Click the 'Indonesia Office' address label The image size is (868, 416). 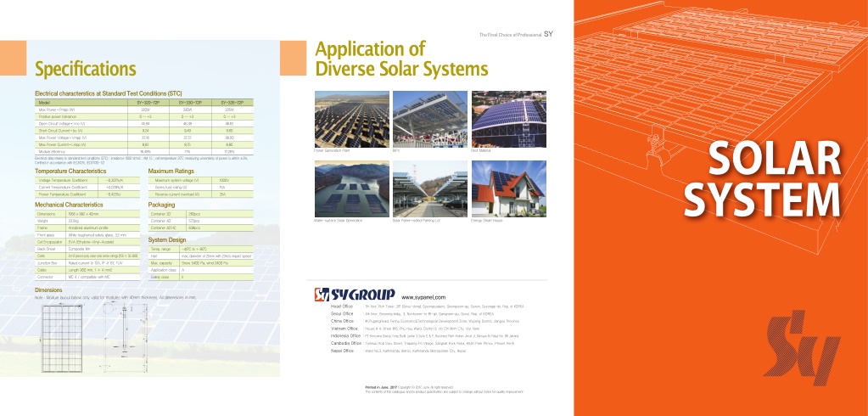345,335
